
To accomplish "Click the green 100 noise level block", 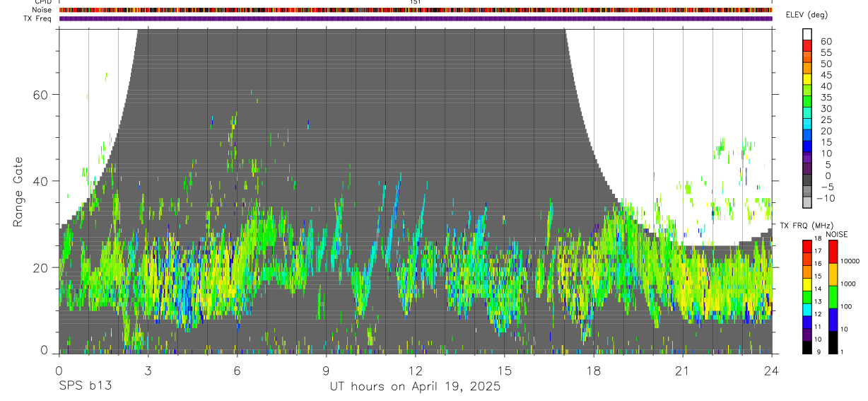I will point(833,297).
